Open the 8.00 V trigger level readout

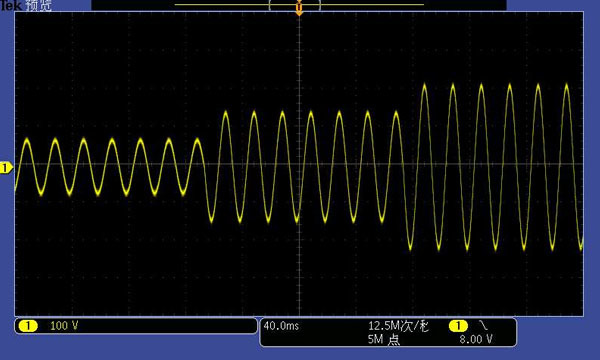click(x=476, y=339)
